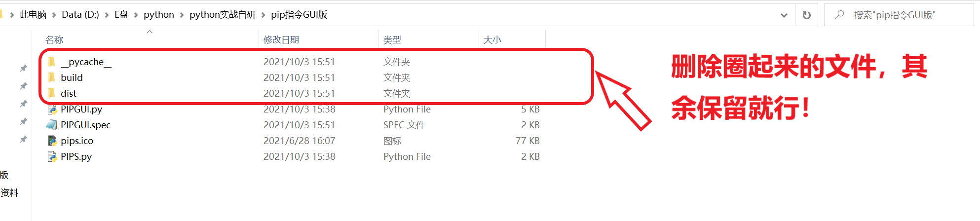Select the PIPS.py file name
980x221 pixels.
click(x=76, y=156)
